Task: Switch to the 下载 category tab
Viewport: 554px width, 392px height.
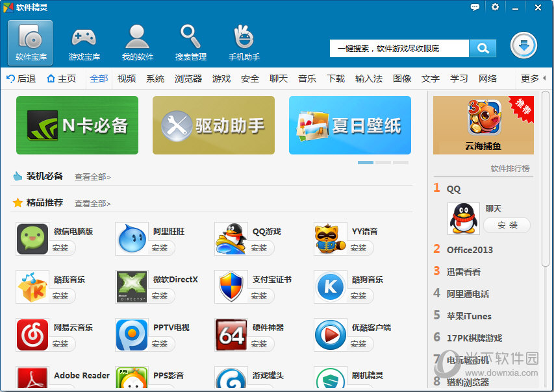Action: point(336,79)
